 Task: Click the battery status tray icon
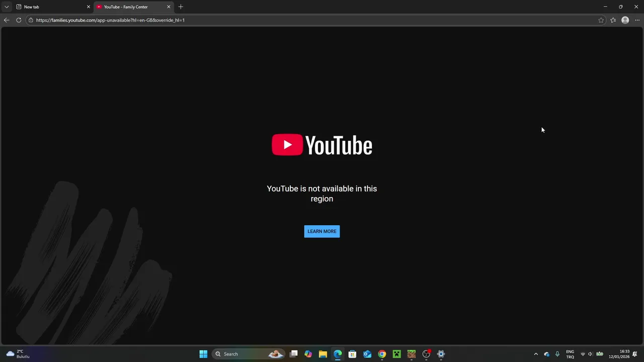(600, 354)
